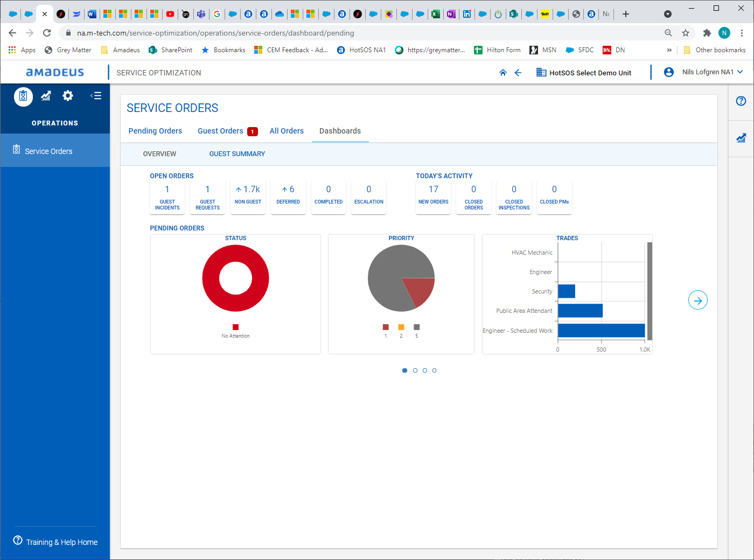Click the Amadeus logo
The height and width of the screenshot is (560, 754).
[55, 72]
